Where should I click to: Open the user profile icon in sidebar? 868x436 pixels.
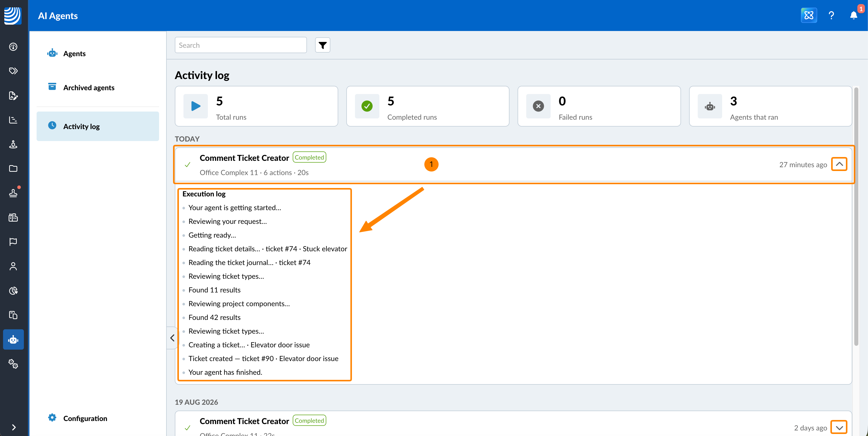point(13,266)
